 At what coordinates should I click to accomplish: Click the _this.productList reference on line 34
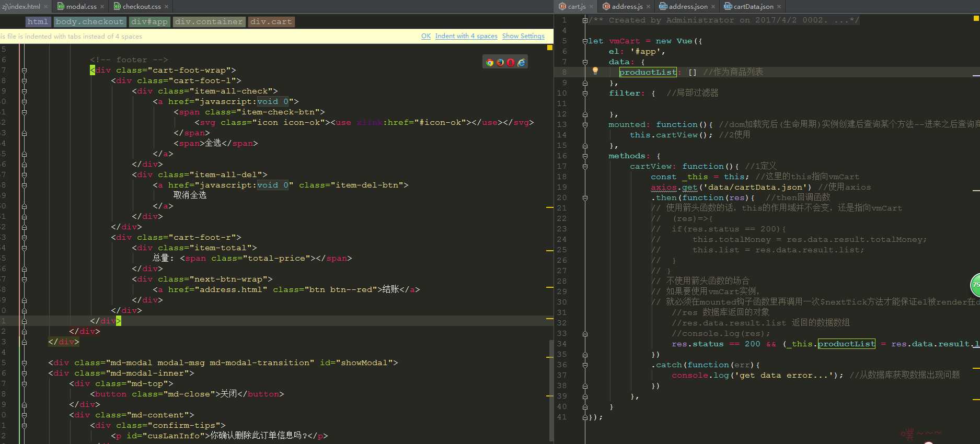(x=847, y=344)
